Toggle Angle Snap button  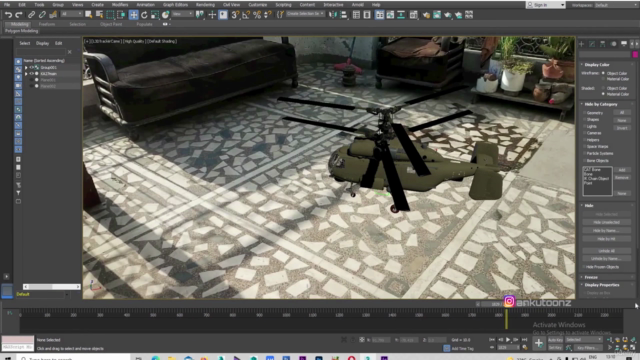click(246, 15)
